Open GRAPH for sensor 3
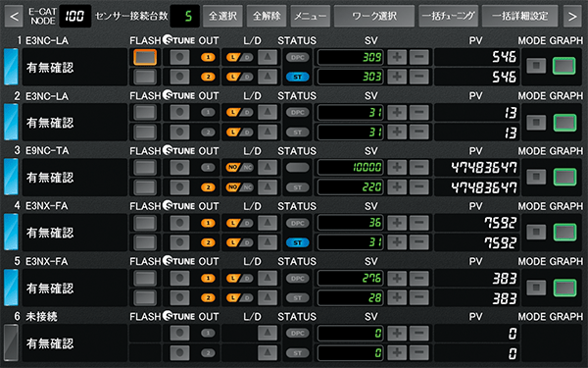The image size is (588, 368). pos(564,177)
